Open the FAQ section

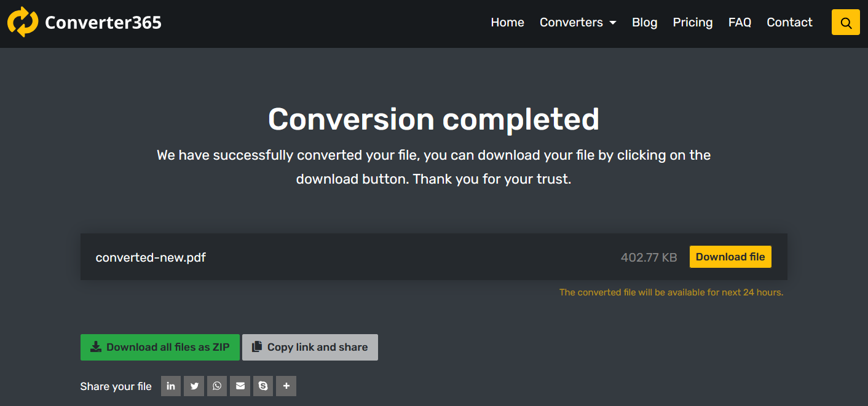740,23
